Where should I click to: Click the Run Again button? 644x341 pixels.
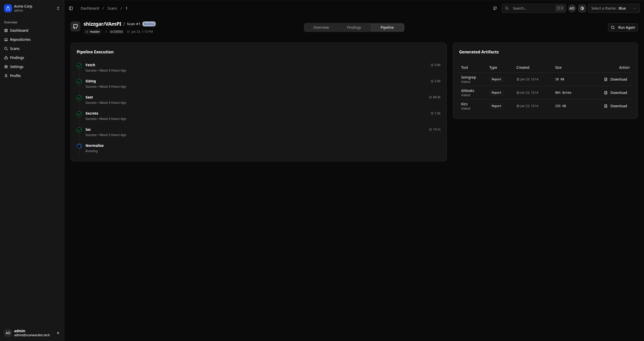(x=623, y=27)
